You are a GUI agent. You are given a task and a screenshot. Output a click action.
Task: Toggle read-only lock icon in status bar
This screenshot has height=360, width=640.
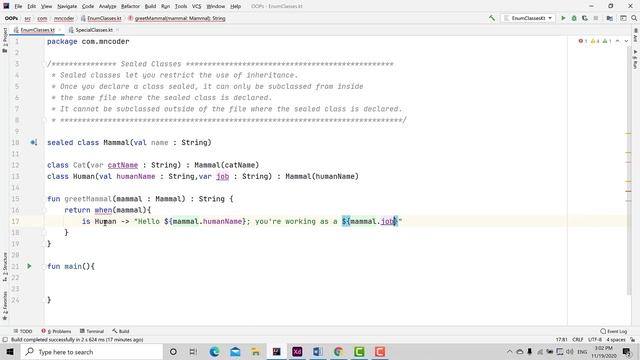pos(632,340)
